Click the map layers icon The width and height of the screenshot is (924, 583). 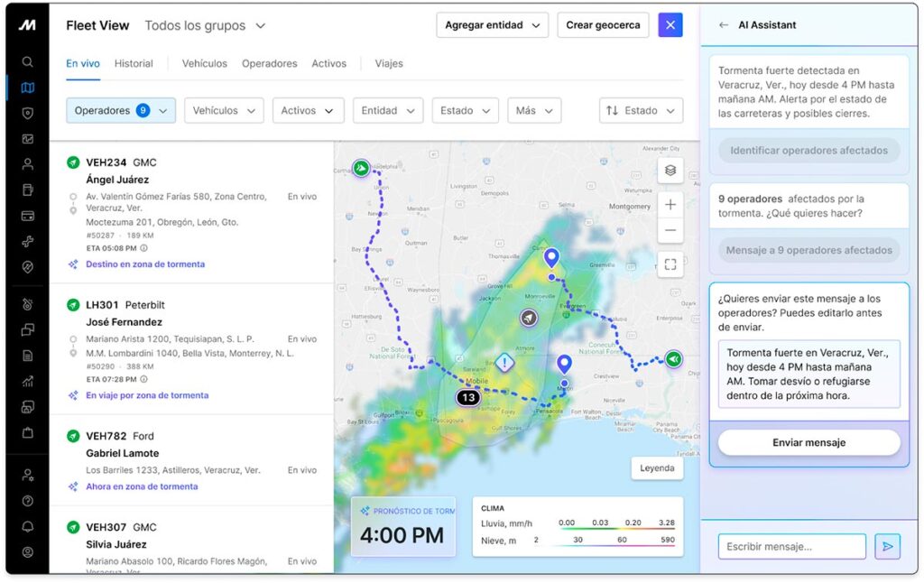tap(670, 171)
